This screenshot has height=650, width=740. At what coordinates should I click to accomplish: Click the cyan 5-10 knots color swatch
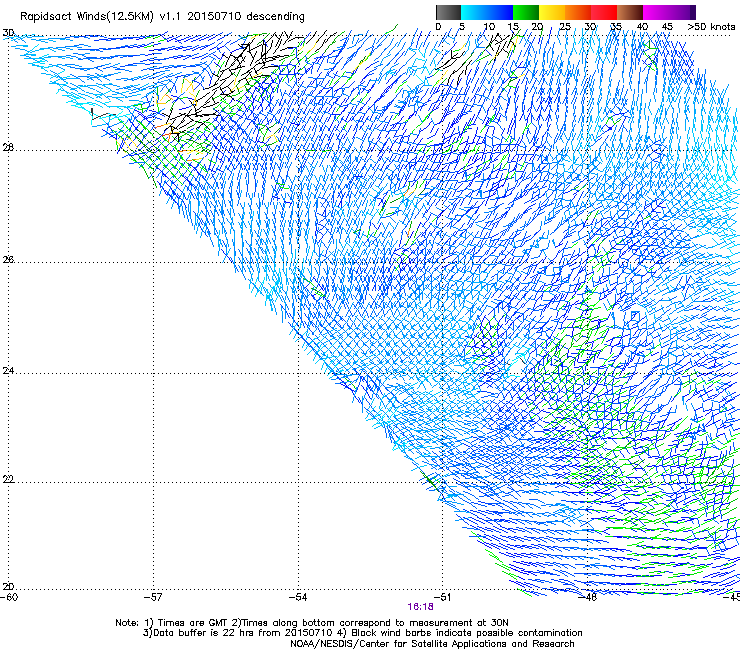click(x=474, y=12)
